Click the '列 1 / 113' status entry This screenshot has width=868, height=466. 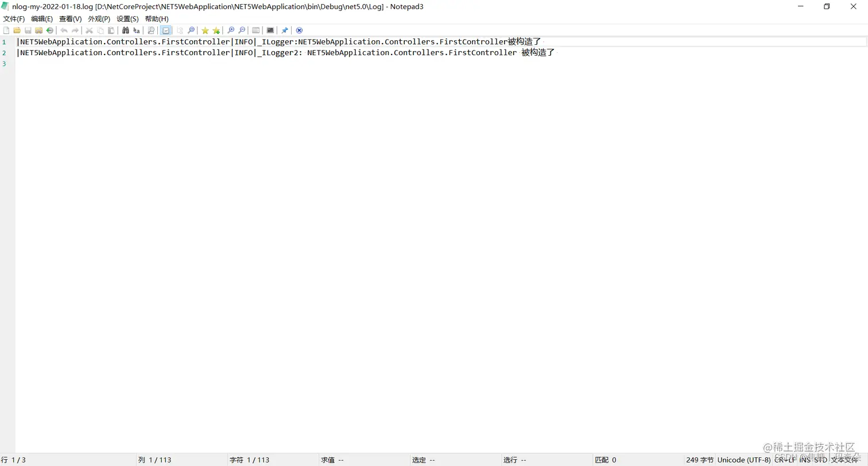155,460
